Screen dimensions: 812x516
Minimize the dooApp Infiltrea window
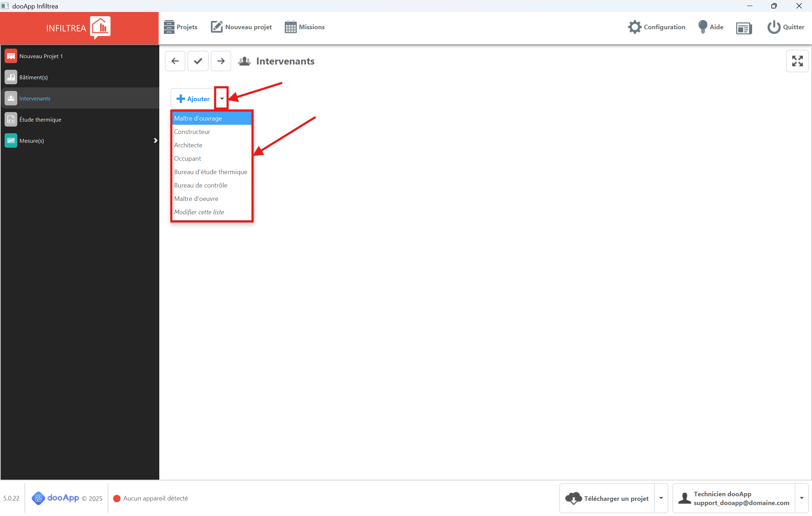[x=750, y=6]
